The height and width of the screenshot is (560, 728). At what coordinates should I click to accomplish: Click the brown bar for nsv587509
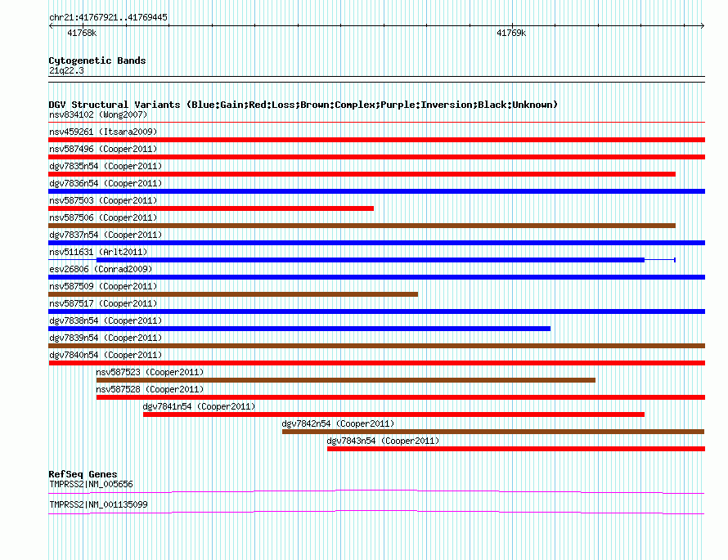[233, 294]
